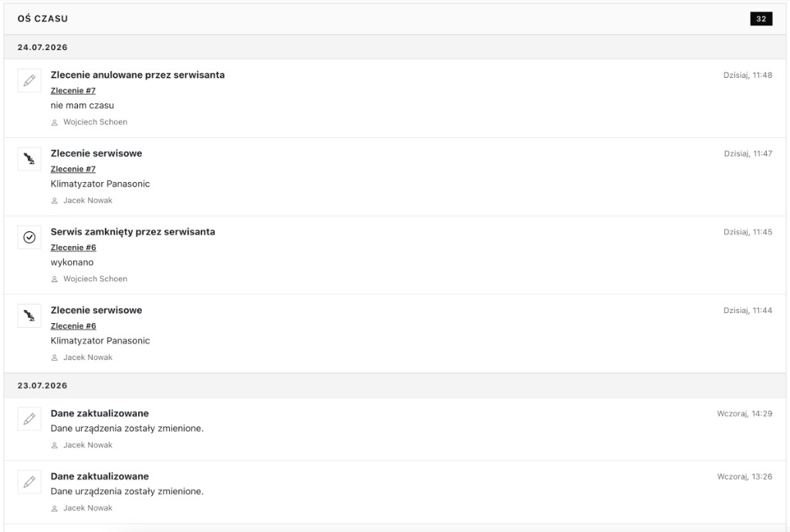Screen dimensions: 790x532
Task: Open Zlecenie #7 link in cancelled order entry
Action: click(x=73, y=91)
